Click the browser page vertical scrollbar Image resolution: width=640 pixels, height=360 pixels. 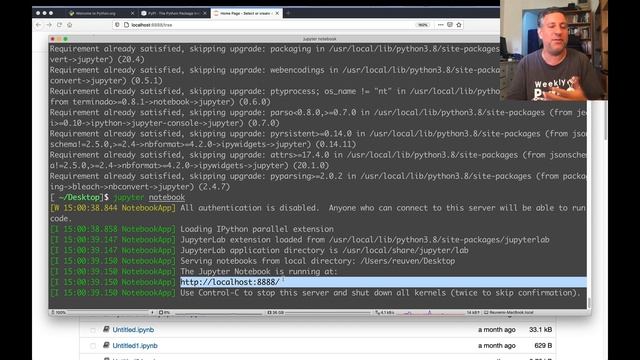pyautogui.click(x=605, y=121)
